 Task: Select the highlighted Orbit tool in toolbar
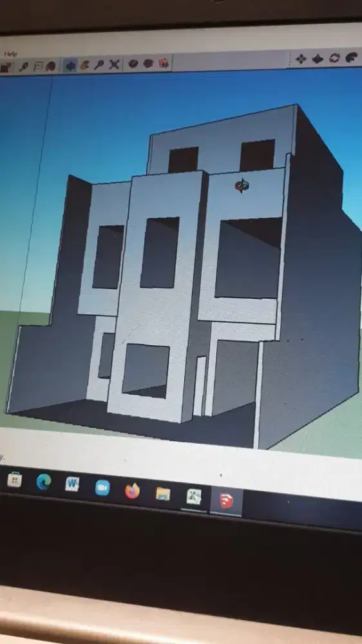click(x=71, y=66)
